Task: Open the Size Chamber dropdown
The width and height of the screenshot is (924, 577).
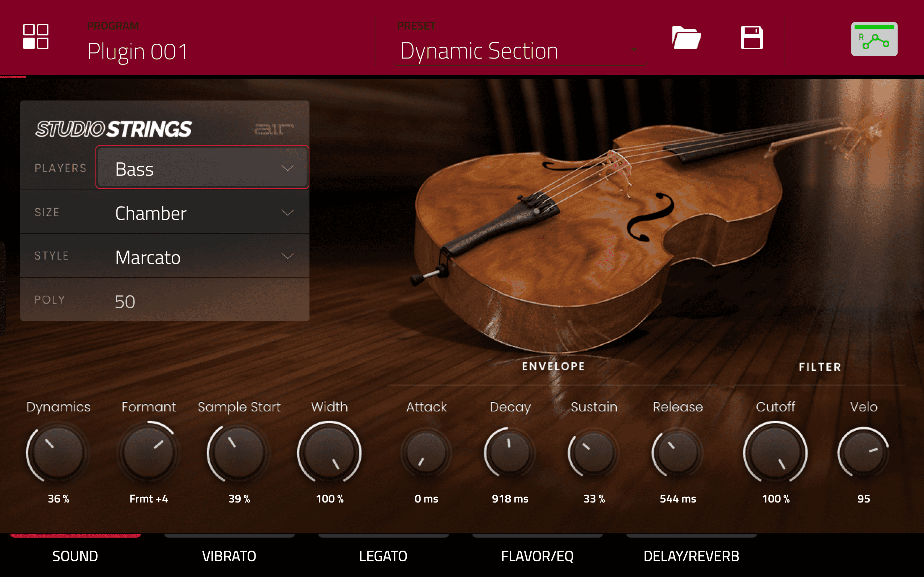Action: pyautogui.click(x=202, y=213)
